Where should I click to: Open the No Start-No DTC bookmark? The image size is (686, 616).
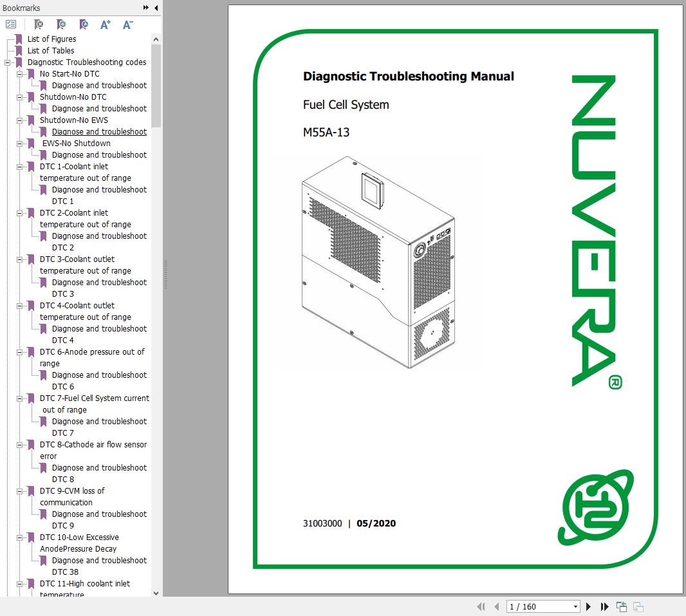70,73
